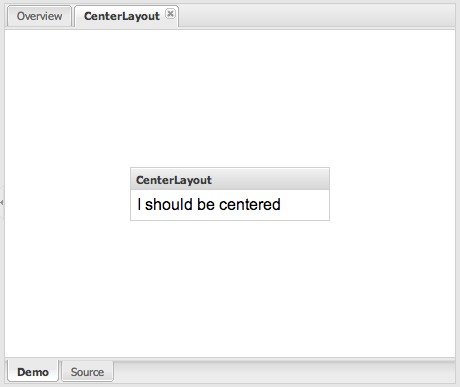This screenshot has height=387, width=460.
Task: Click the 'CenterLayout' title text in the panel
Action: click(x=174, y=180)
